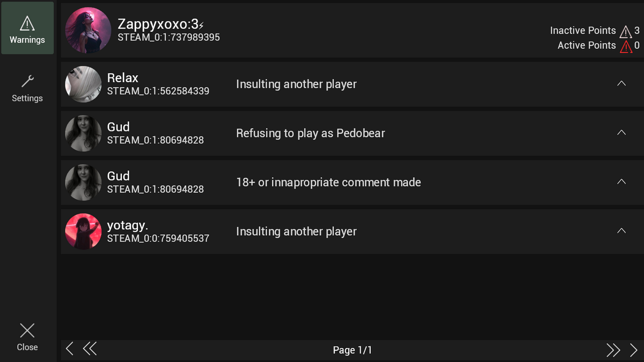Open the Settings wrench tab
Screen dimensions: 644x362
tap(27, 88)
